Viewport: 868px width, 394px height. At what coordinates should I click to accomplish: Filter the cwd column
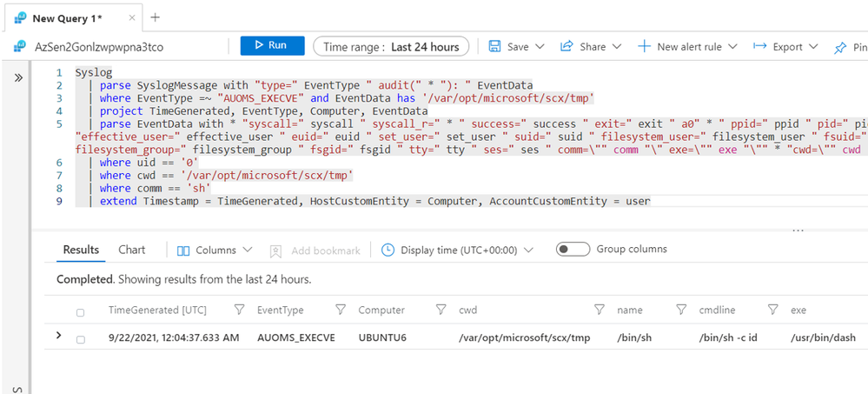point(599,310)
